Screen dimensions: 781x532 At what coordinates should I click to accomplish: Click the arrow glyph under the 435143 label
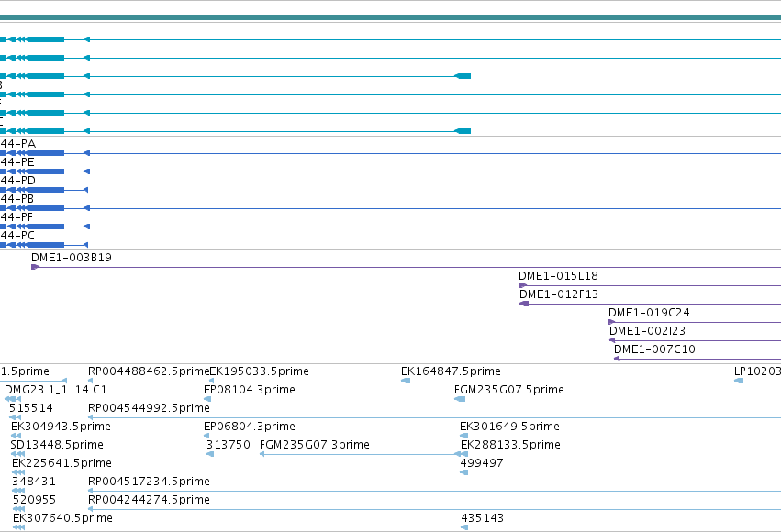(464, 527)
